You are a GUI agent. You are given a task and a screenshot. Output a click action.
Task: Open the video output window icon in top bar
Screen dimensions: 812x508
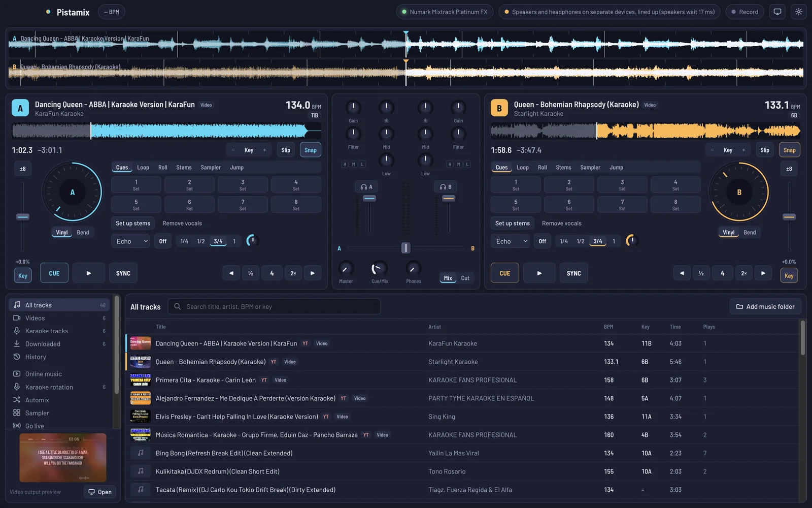[777, 12]
